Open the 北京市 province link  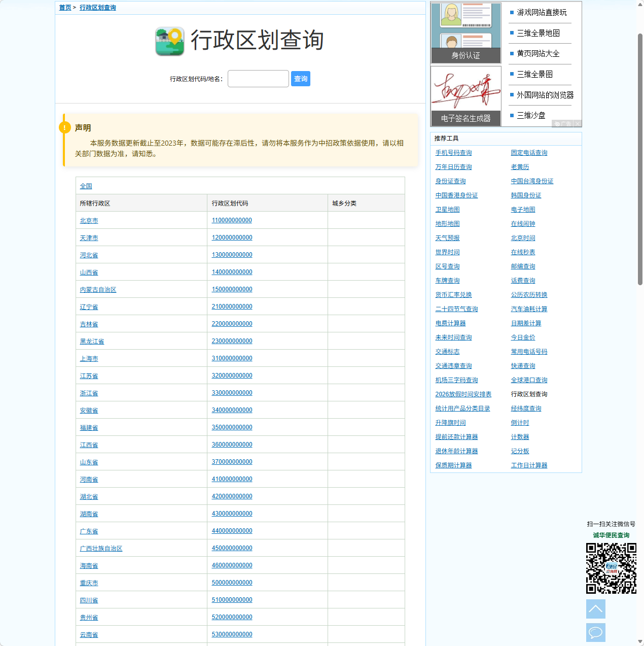tap(89, 220)
